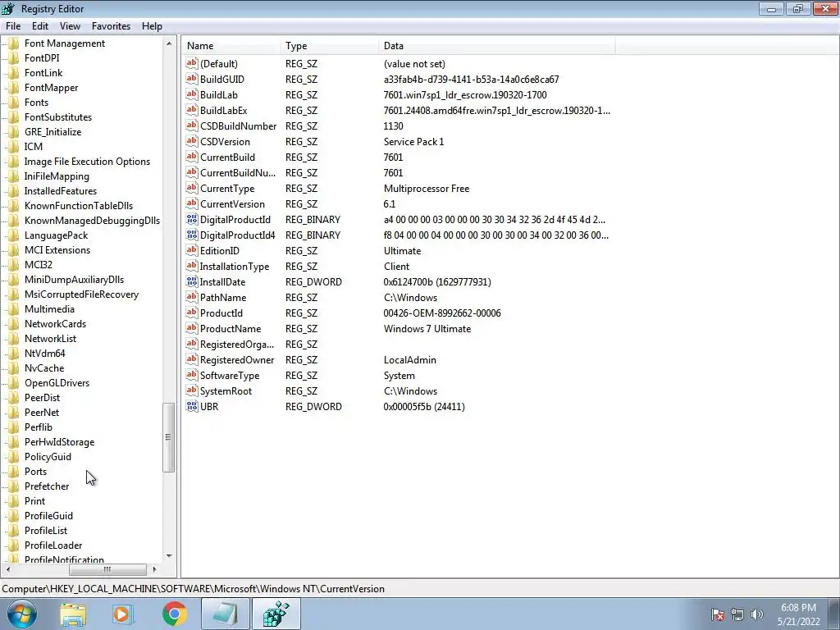Click the network tray icon
Viewport: 840px width, 630px height.
point(737,614)
